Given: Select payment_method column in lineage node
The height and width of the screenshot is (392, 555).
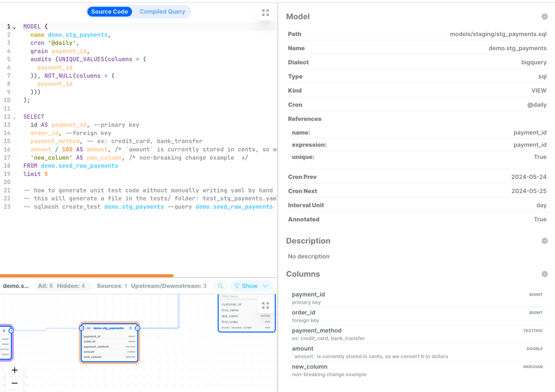Looking at the screenshot, I should click(109, 347).
